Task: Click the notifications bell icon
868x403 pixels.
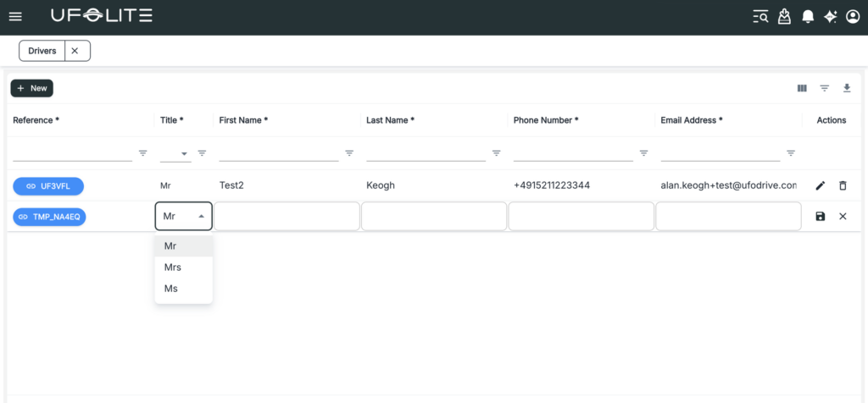Action: point(808,17)
